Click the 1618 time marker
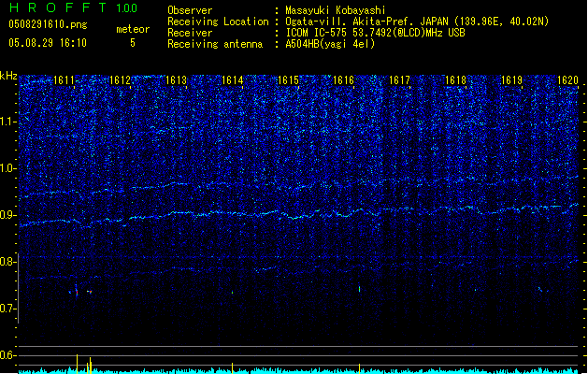The image size is (588, 374). [455, 81]
